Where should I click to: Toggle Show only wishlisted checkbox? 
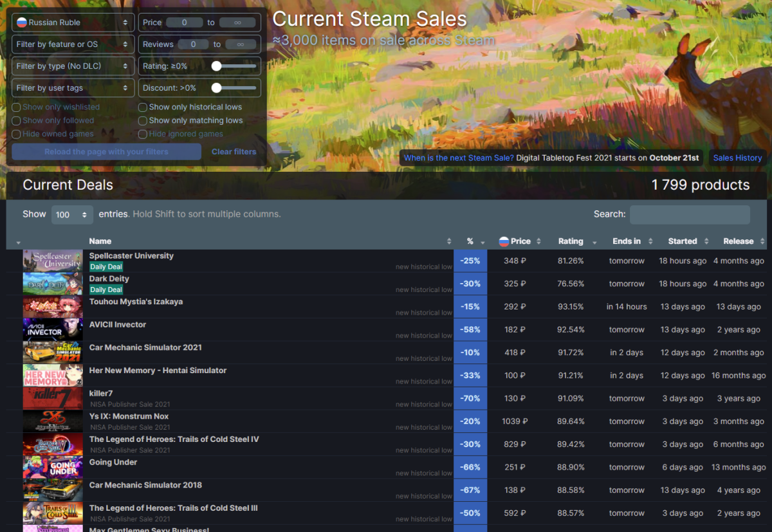[x=17, y=107]
